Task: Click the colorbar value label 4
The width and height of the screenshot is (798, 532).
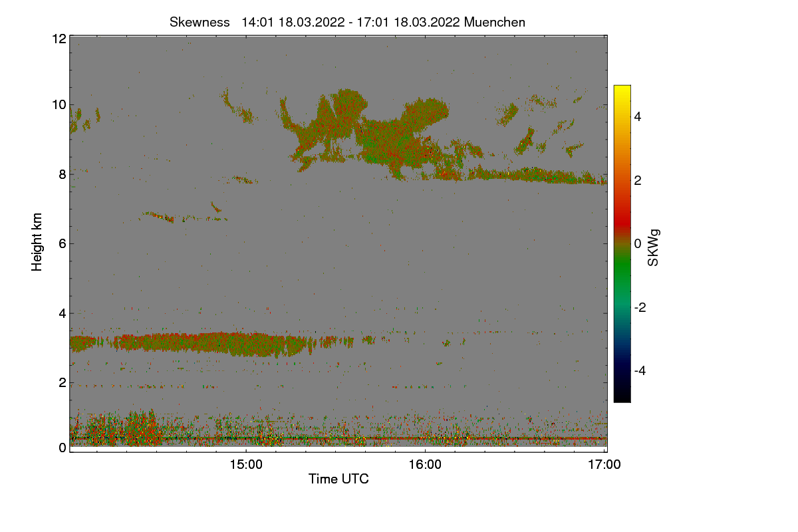Action: (638, 117)
